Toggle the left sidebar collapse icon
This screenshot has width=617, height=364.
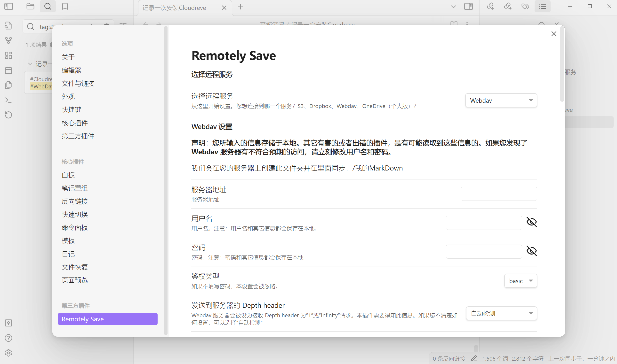[x=8, y=6]
